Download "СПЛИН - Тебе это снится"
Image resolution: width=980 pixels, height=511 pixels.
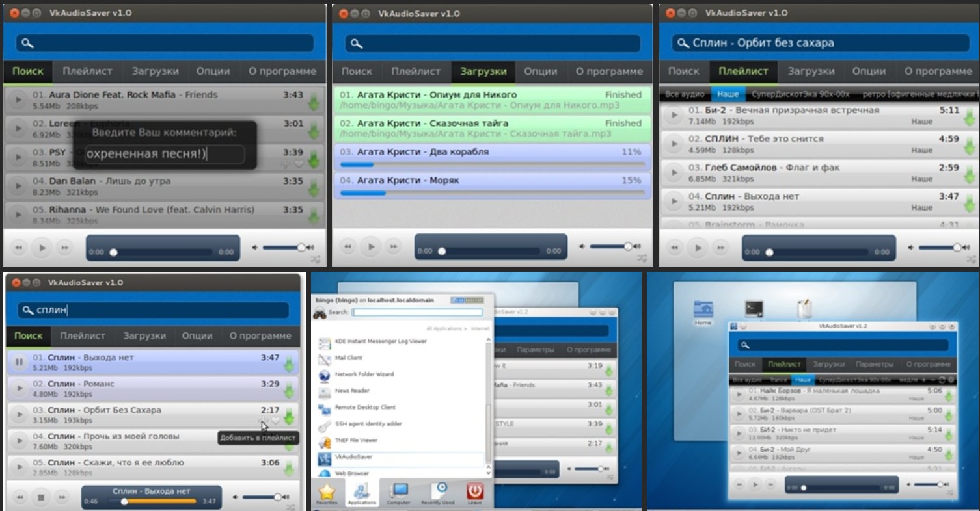[970, 146]
